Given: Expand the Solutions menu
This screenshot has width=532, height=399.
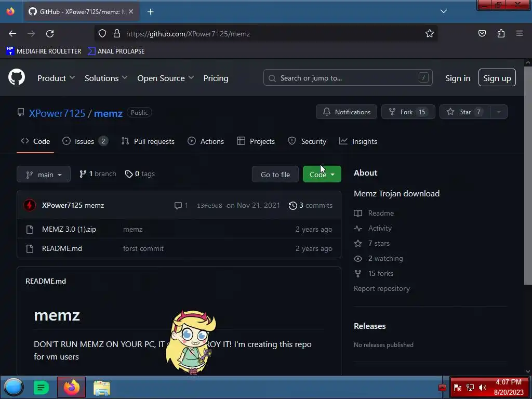Looking at the screenshot, I should click(x=106, y=78).
